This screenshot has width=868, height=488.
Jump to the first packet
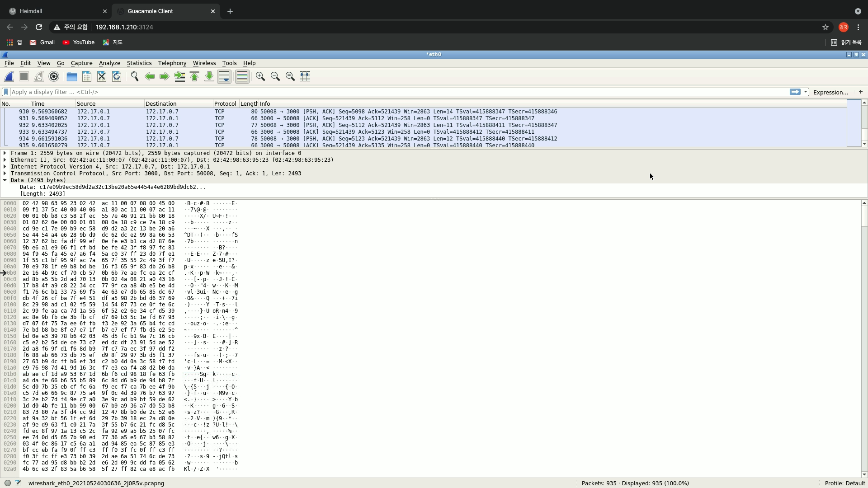pyautogui.click(x=194, y=76)
